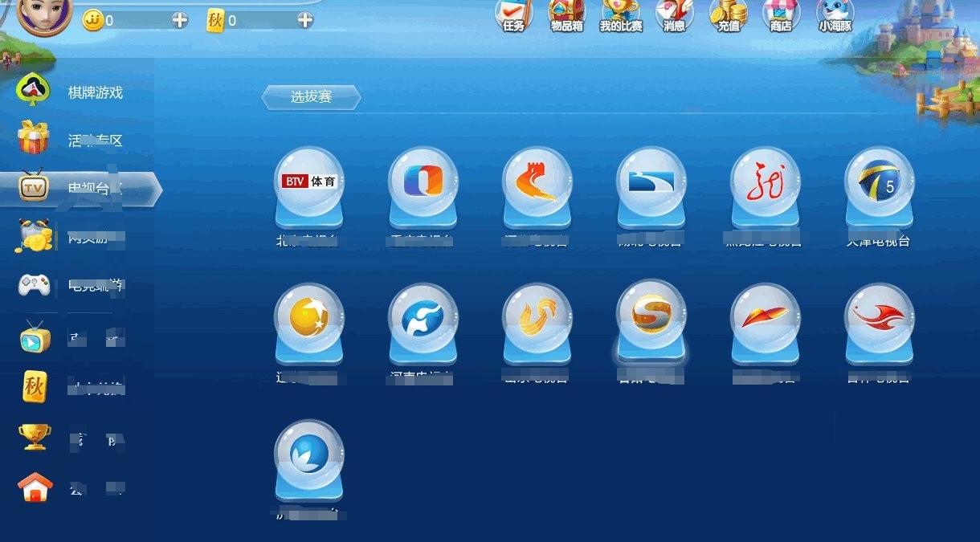
Task: Pick the orange S-logo channel bubble
Action: (651, 316)
